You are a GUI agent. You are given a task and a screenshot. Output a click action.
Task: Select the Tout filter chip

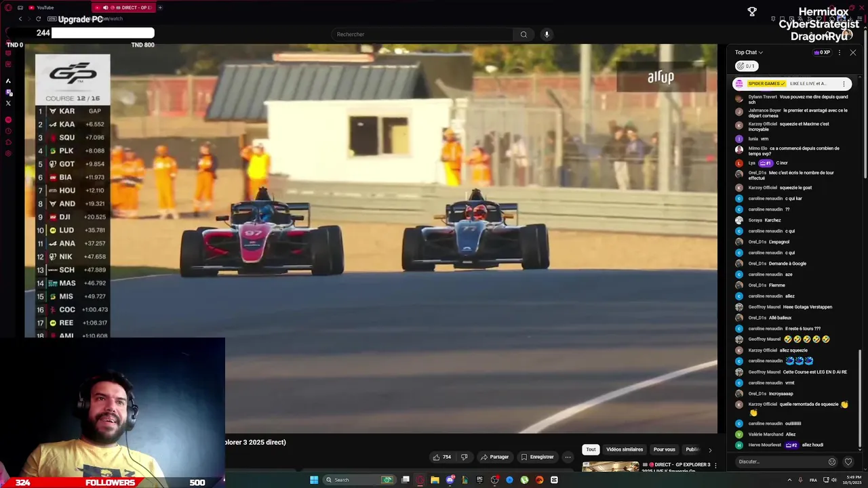591,449
